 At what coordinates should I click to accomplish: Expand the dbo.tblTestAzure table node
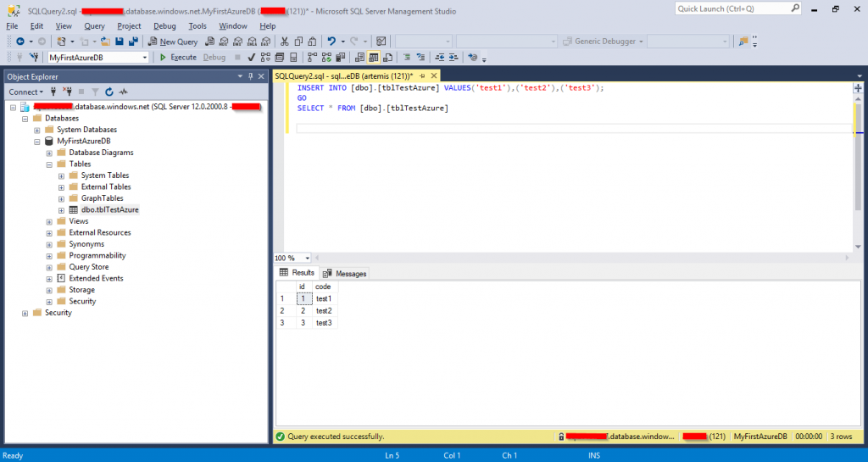[61, 210]
